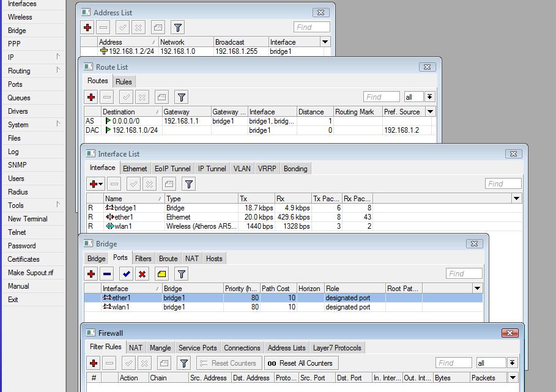Click remove button in Route List toolbar
The width and height of the screenshot is (556, 392).
click(106, 97)
